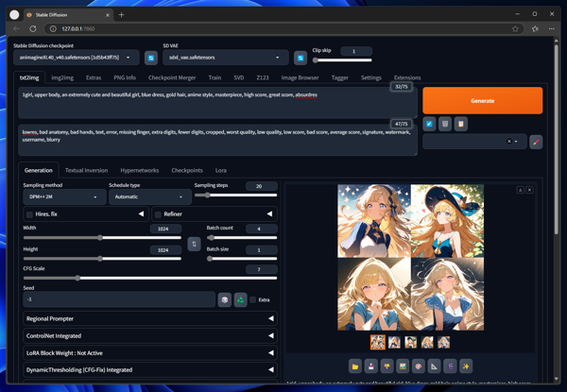Adjust the Sampling steps slider
The width and height of the screenshot is (567, 392).
(235, 196)
